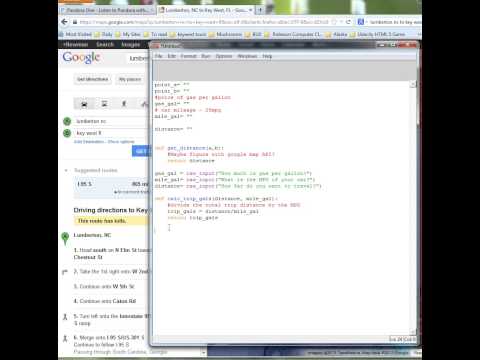Click the Google Maps search field
This screenshot has width=480, height=360.
[138, 58]
